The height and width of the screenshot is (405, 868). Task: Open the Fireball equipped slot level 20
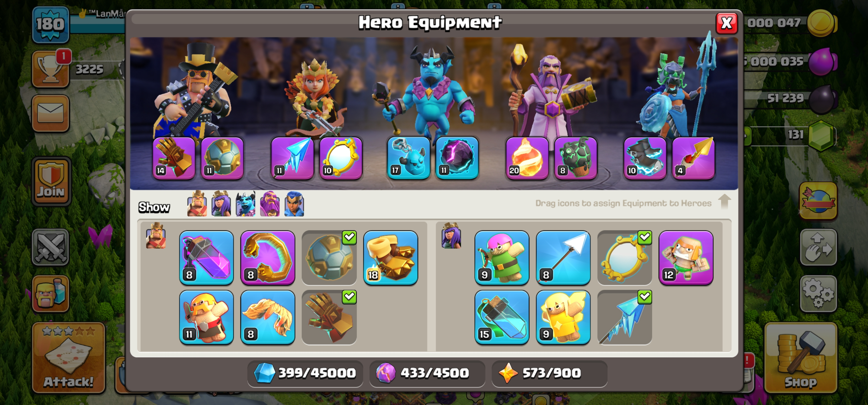(527, 158)
